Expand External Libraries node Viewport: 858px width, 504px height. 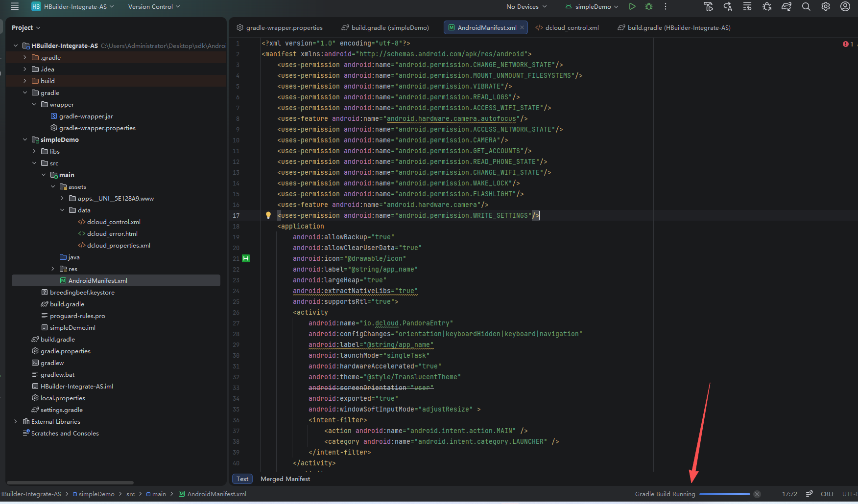click(16, 421)
